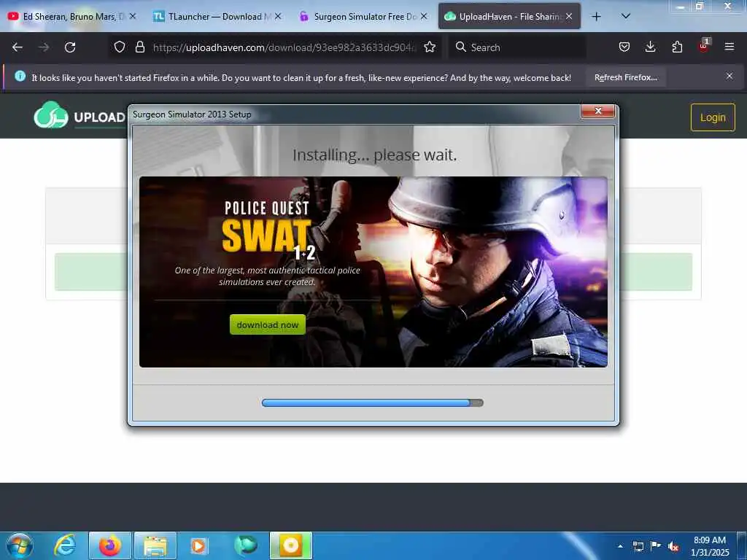Click the Installing please wait text

pos(374,155)
